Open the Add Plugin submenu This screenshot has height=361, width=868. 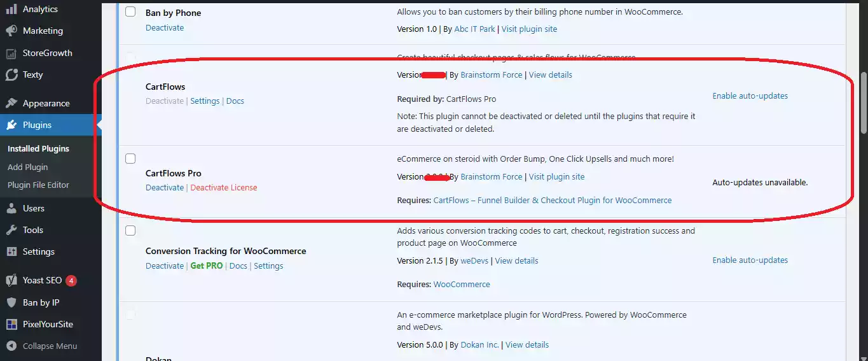(27, 167)
